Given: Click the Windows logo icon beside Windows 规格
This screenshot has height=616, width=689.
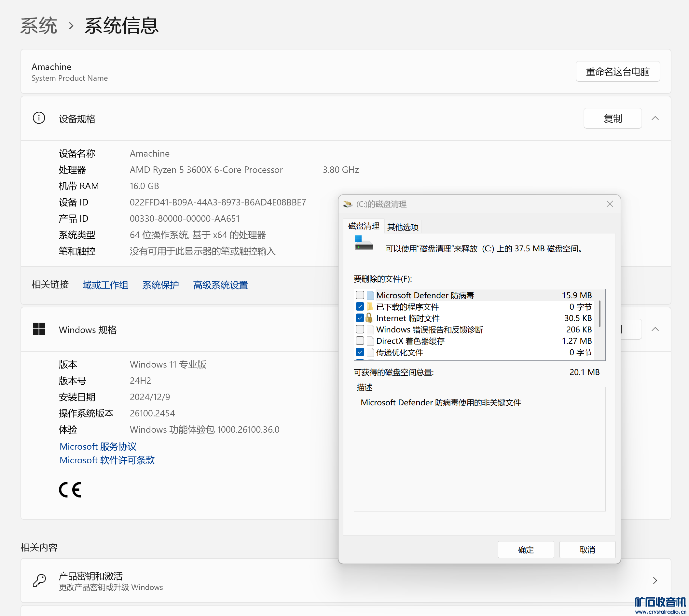Looking at the screenshot, I should tap(39, 329).
